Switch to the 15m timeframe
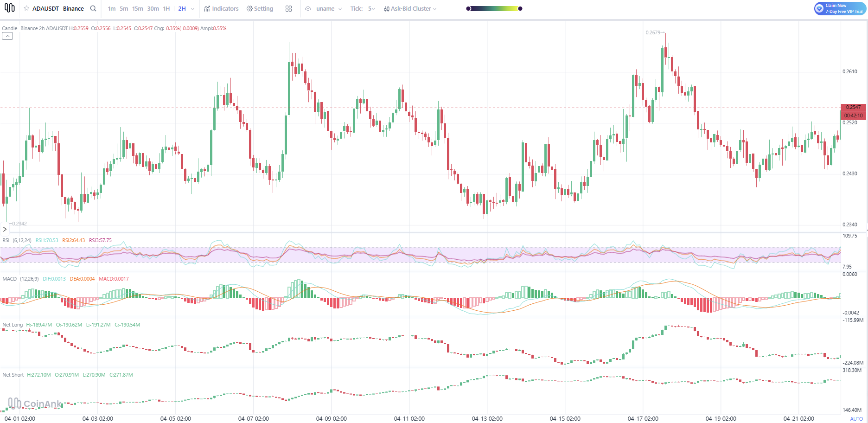Viewport: 868px width, 423px height. [x=137, y=8]
